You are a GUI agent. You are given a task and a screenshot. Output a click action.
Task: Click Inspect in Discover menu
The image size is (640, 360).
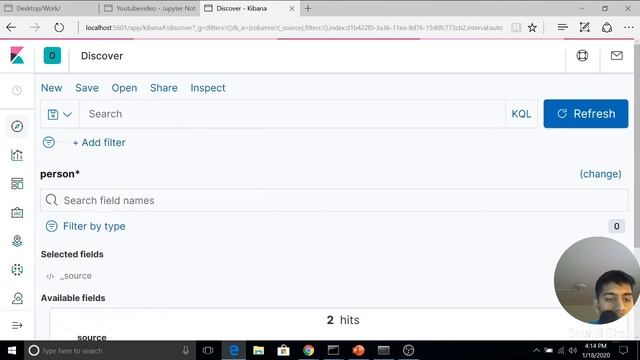coord(208,88)
